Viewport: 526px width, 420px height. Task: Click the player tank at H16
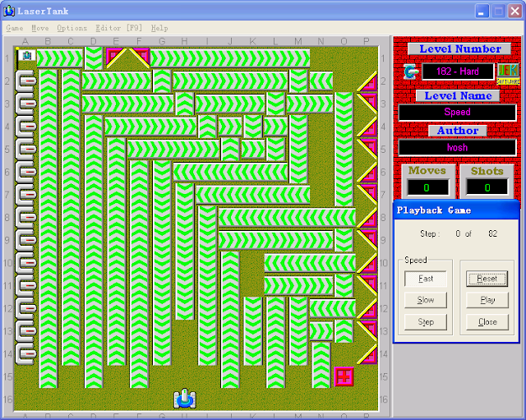pos(184,399)
